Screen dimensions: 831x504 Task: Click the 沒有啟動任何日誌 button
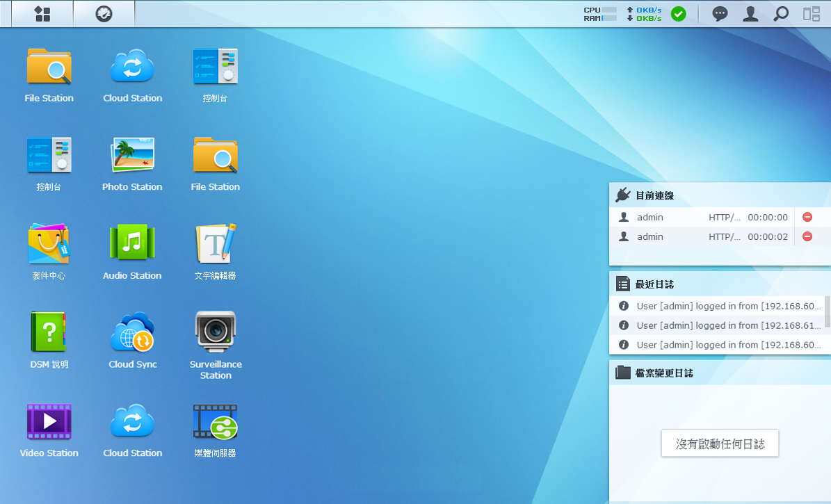pyautogui.click(x=720, y=444)
